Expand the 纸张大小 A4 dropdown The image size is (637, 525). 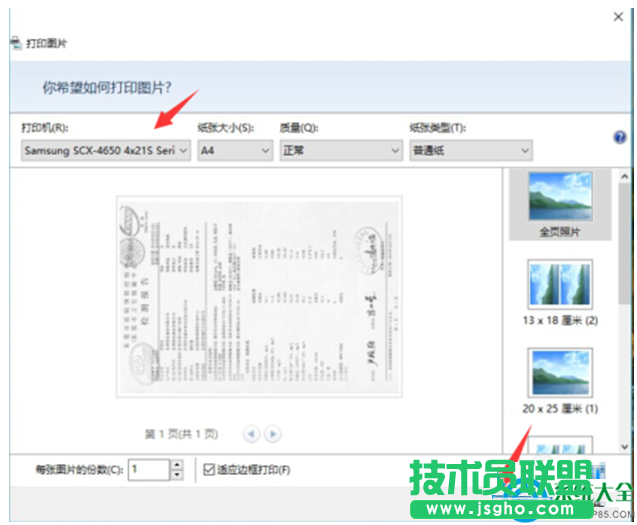click(x=235, y=150)
